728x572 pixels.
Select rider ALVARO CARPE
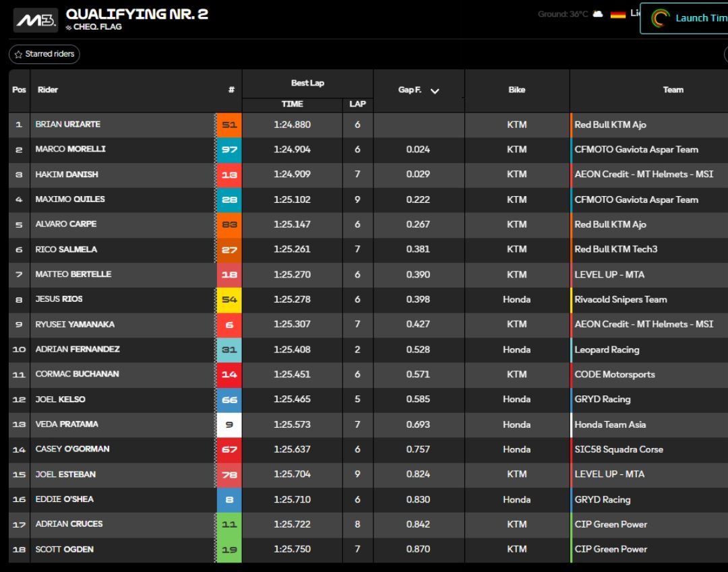coord(66,224)
